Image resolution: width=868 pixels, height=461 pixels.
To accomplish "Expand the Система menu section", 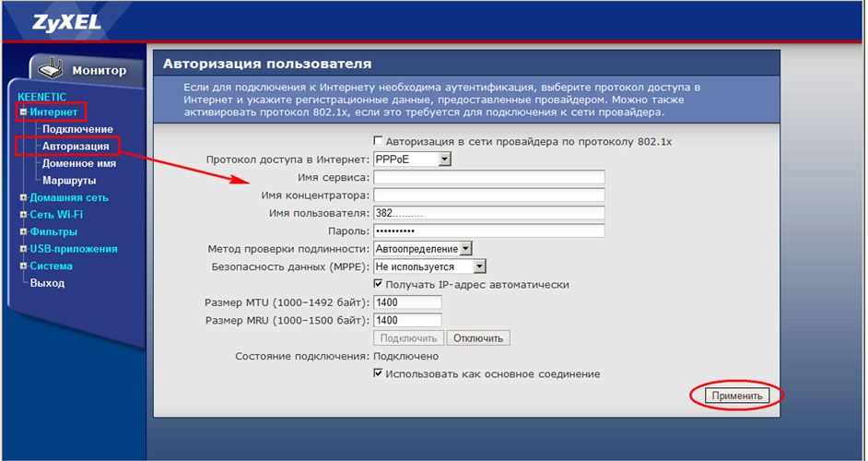I will click(x=23, y=266).
